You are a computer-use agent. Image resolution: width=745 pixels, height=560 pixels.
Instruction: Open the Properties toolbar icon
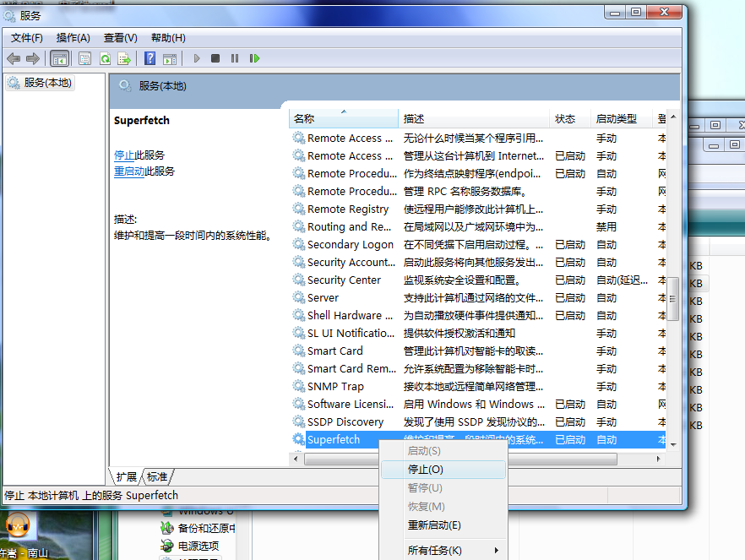click(x=85, y=59)
